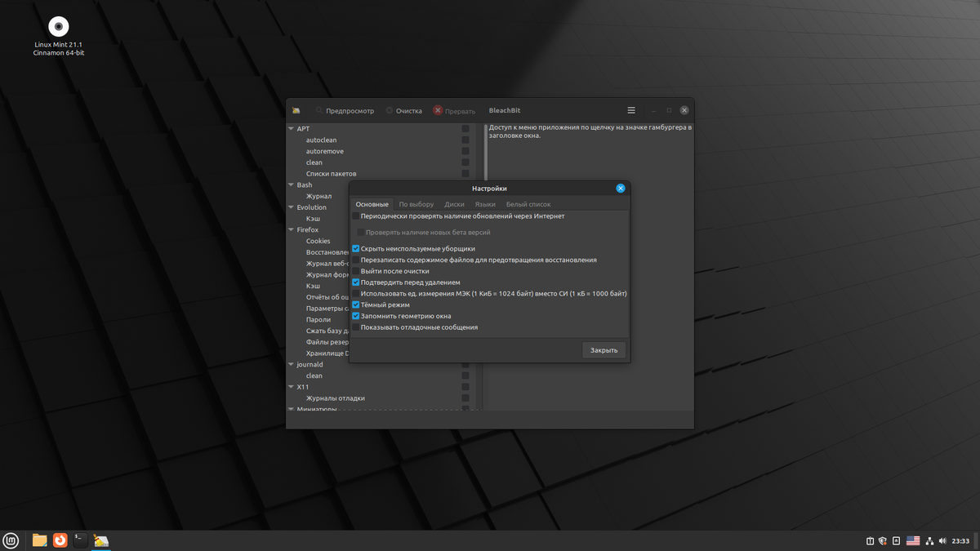This screenshot has width=980, height=551.
Task: Collapse the journald tree entry
Action: pyautogui.click(x=291, y=364)
